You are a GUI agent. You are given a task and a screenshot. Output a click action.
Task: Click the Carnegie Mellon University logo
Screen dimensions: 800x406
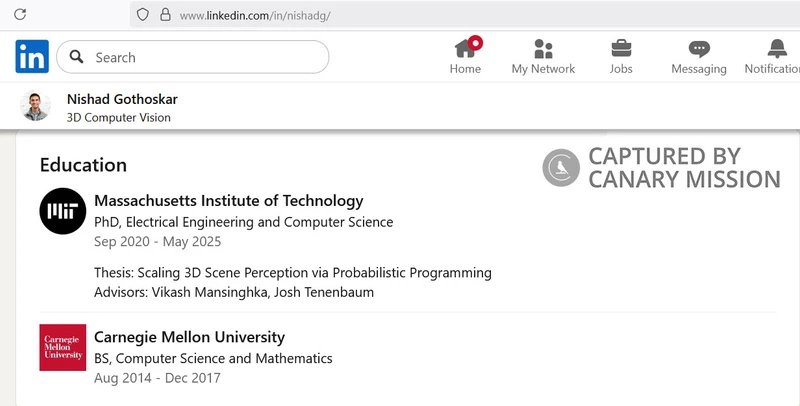(63, 347)
